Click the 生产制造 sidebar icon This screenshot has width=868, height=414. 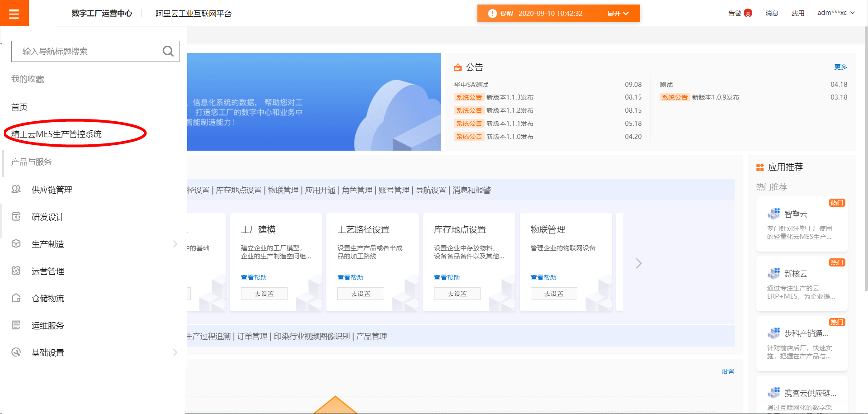pos(16,243)
